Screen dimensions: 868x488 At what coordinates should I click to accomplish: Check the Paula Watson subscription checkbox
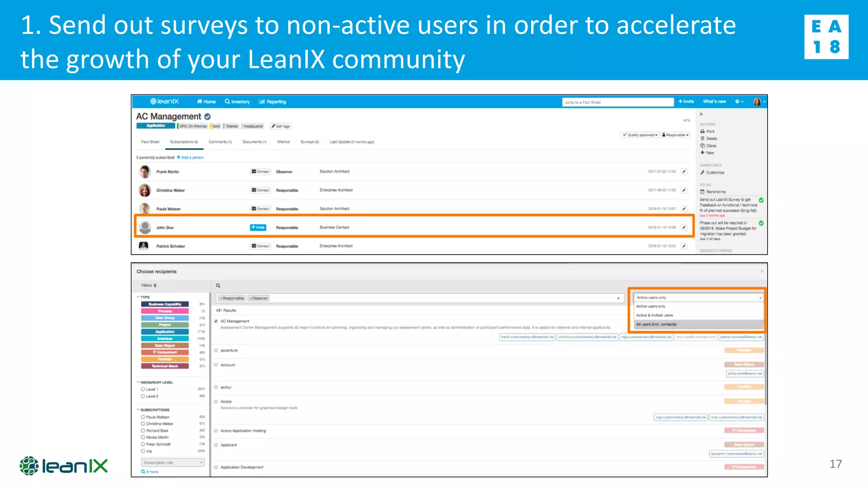(x=143, y=417)
